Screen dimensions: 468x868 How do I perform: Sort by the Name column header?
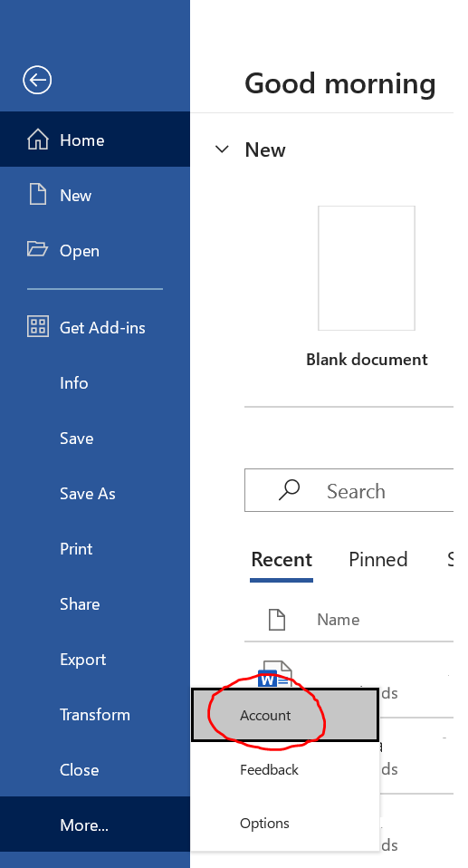point(338,620)
